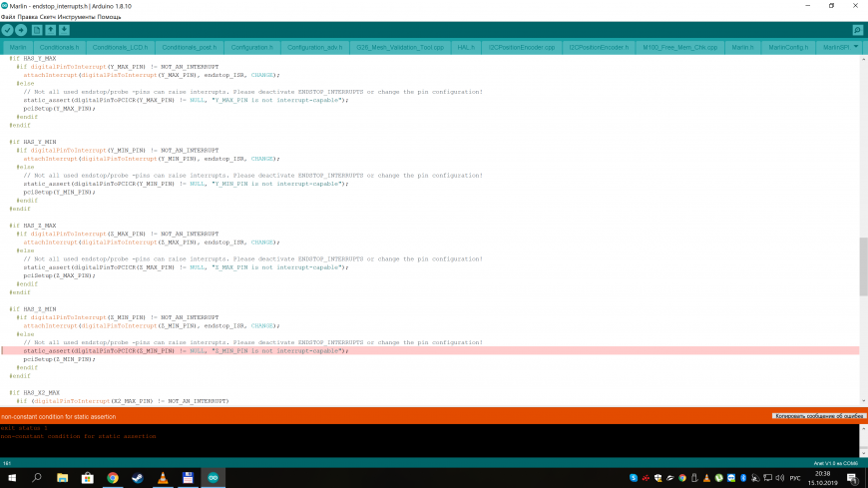Click the console scrollbar down arrow

864,453
